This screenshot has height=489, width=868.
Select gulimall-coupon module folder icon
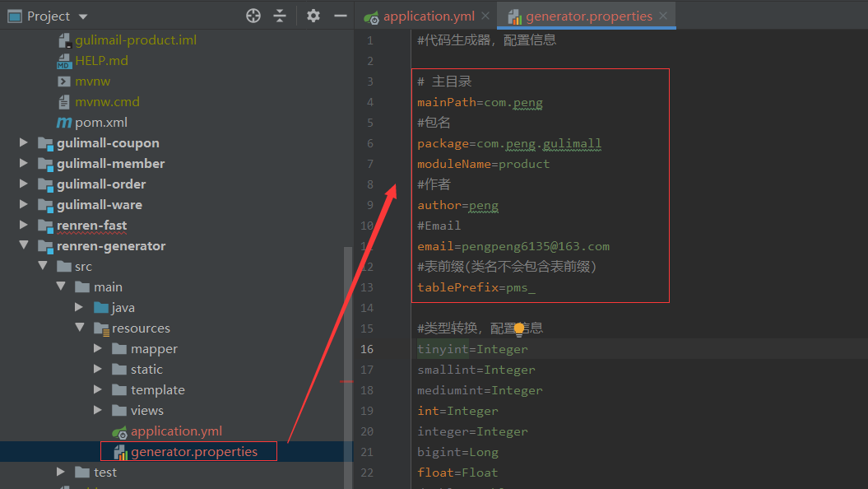tap(45, 143)
